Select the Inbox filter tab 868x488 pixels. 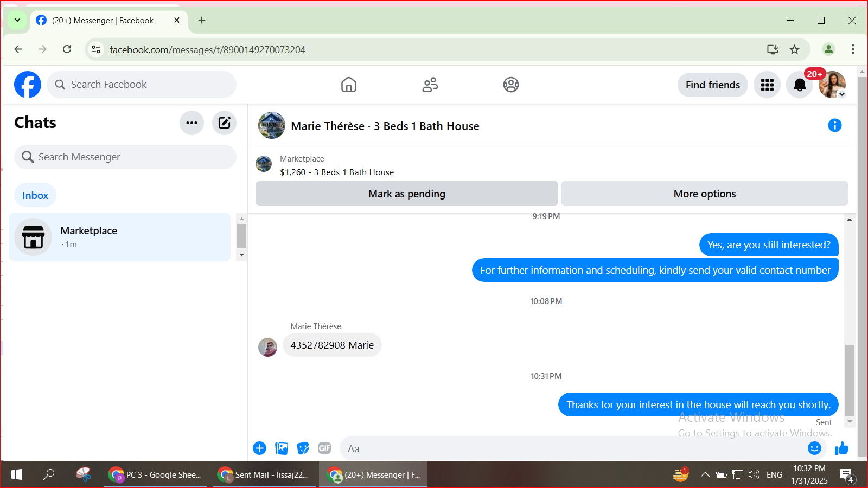pyautogui.click(x=35, y=195)
